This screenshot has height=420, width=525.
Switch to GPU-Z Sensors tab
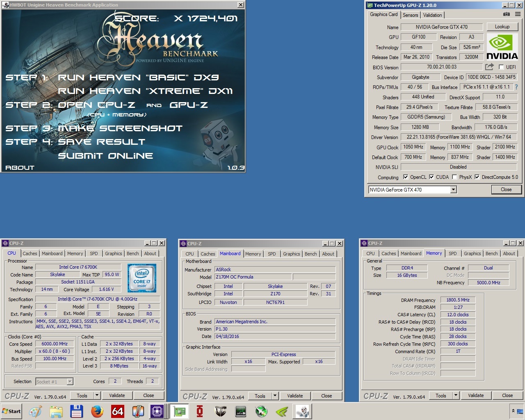(410, 15)
